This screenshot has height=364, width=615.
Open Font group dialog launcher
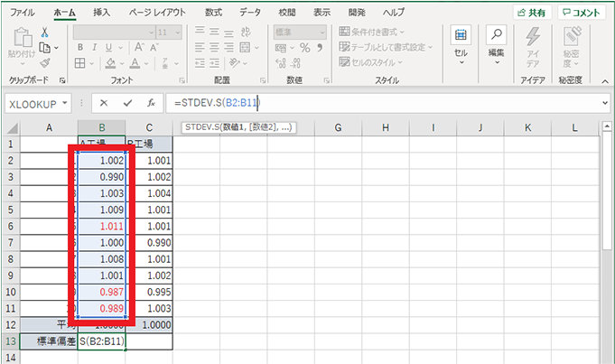click(182, 80)
